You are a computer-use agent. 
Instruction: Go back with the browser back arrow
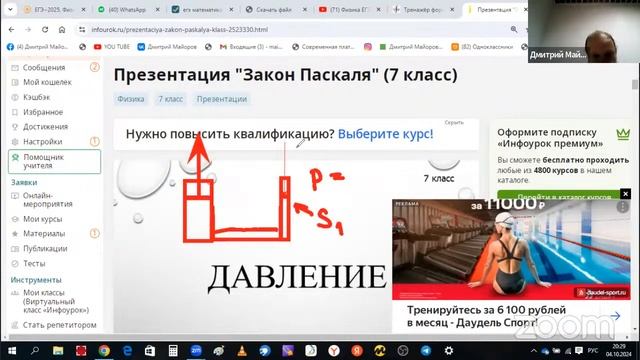tap(11, 29)
